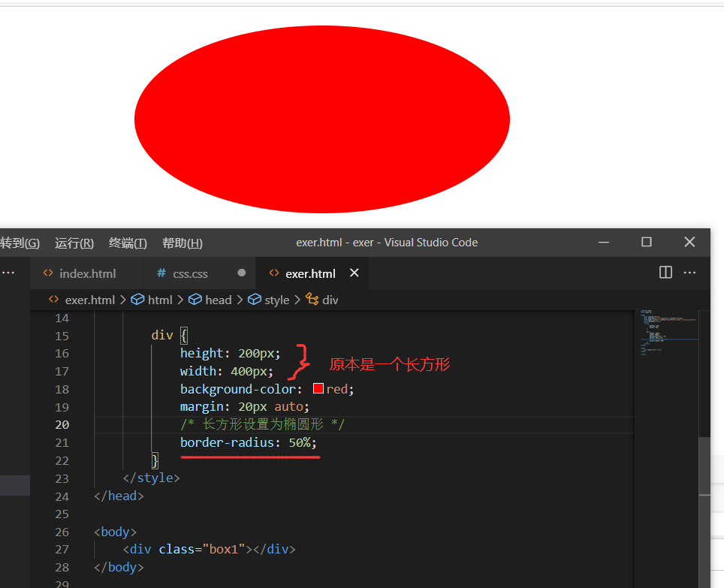Click the opening <body> tag

coord(116,532)
